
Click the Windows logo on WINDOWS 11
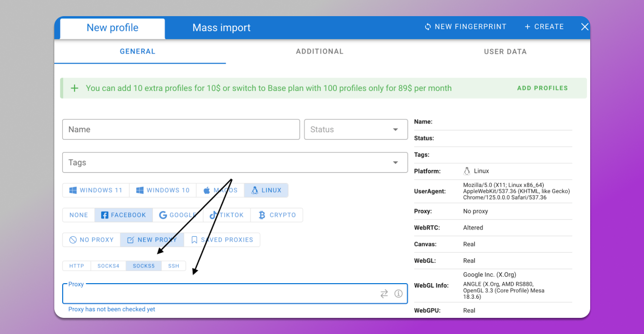click(73, 190)
